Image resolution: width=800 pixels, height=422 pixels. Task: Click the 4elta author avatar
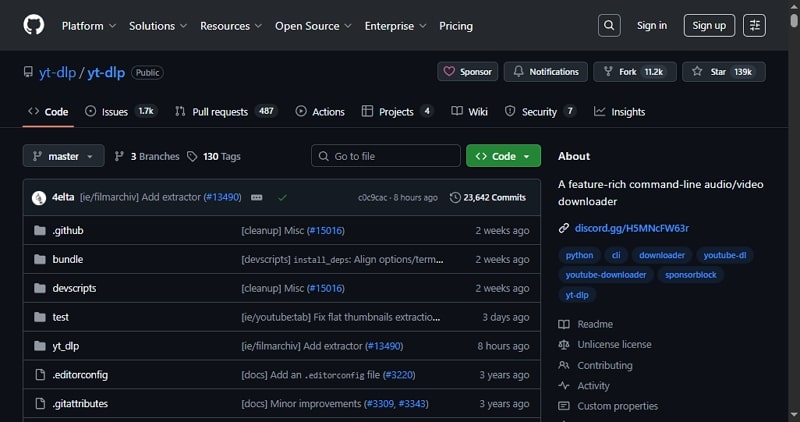click(x=39, y=198)
